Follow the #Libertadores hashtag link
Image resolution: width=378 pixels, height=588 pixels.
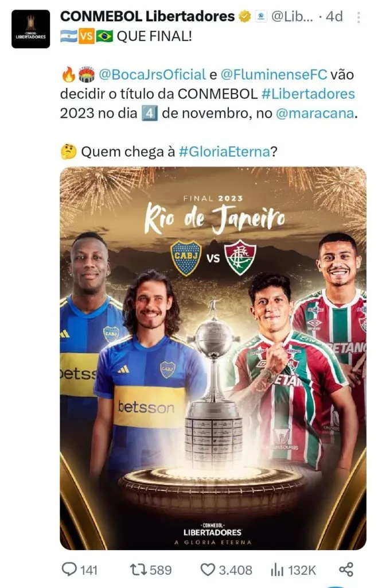tap(308, 94)
